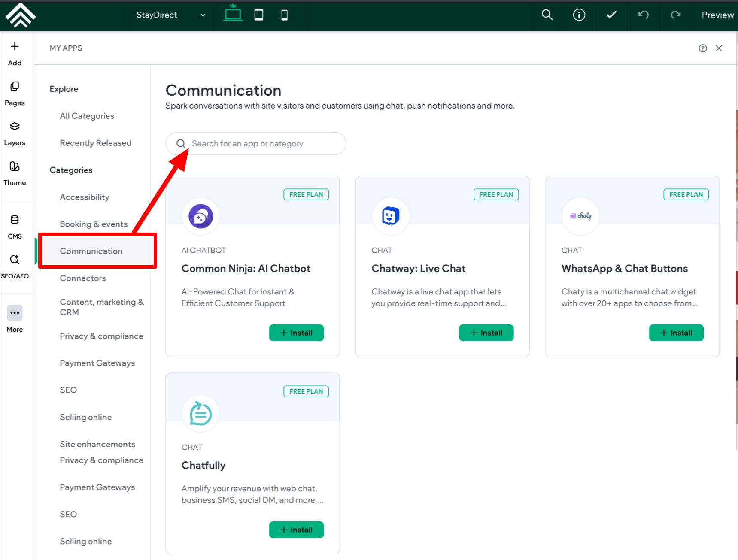Close the My Apps panel
The image size is (738, 560).
point(719,48)
